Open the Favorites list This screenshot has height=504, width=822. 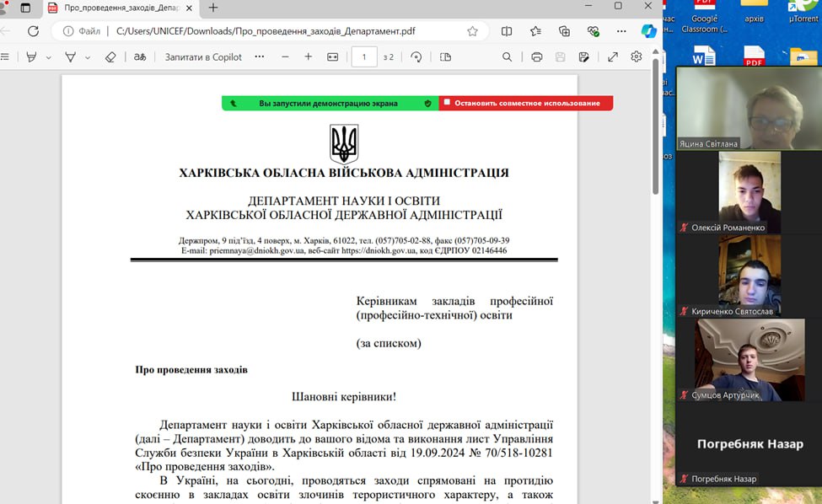point(535,31)
